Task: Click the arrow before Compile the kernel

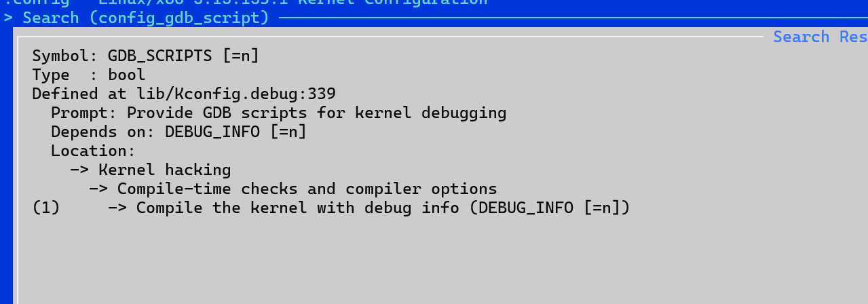Action: pos(117,208)
